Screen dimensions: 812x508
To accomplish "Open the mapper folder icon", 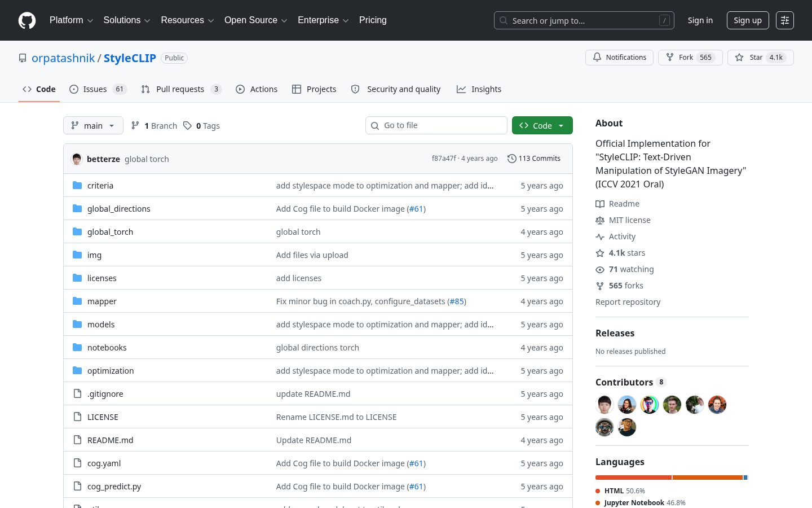I will click(77, 301).
